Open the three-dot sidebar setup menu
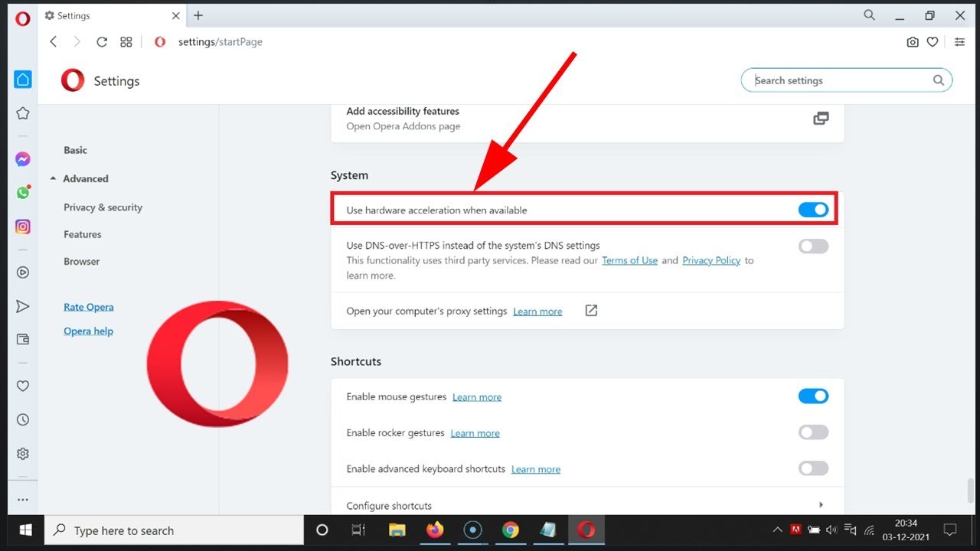 pos(23,500)
